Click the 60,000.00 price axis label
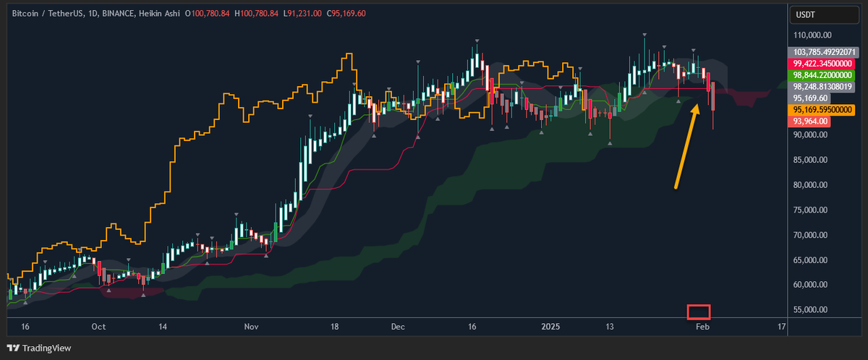The height and width of the screenshot is (360, 868). [812, 285]
